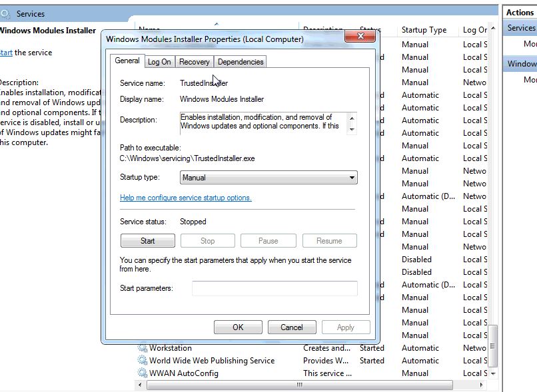Click first Disabled startup type cell

(416, 260)
